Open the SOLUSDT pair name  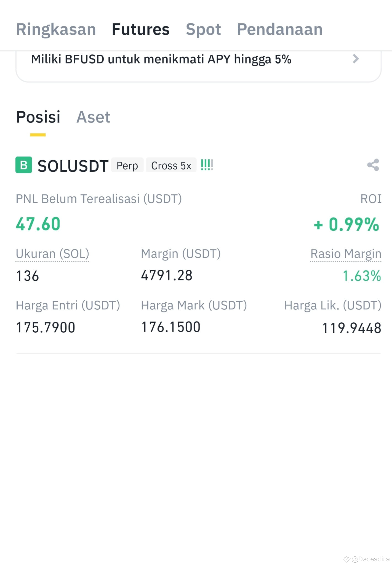click(x=73, y=166)
